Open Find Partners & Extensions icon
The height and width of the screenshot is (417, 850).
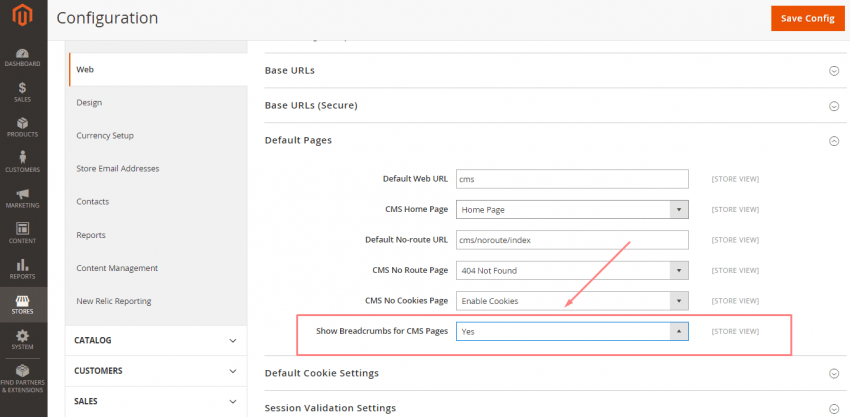point(23,379)
